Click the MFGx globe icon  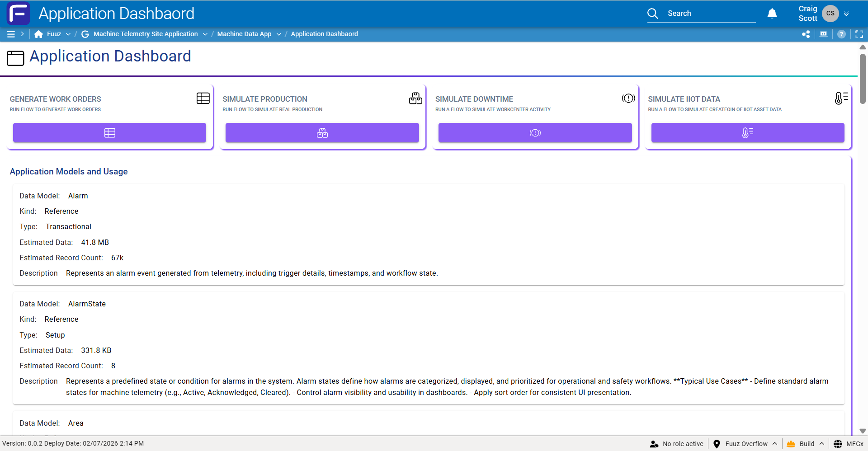(838, 444)
